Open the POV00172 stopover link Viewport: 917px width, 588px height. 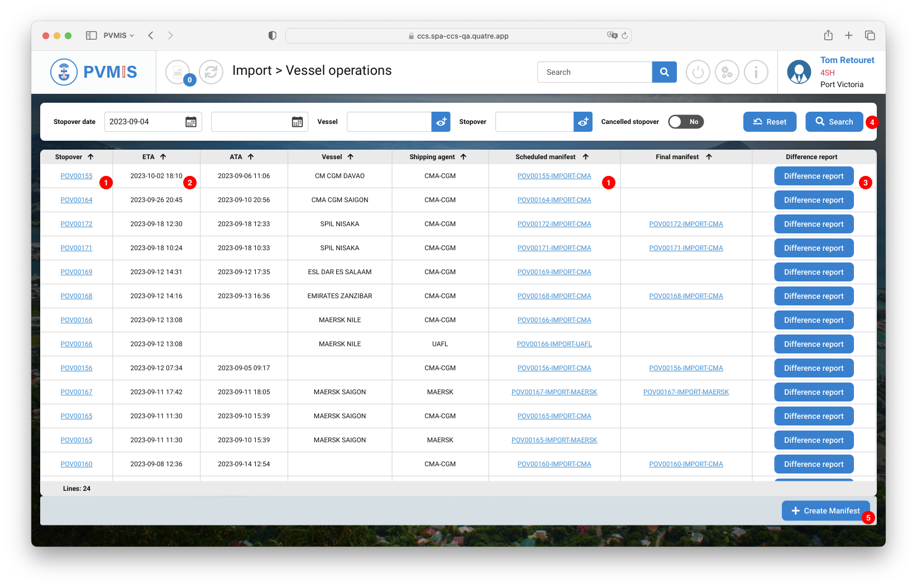pos(77,224)
